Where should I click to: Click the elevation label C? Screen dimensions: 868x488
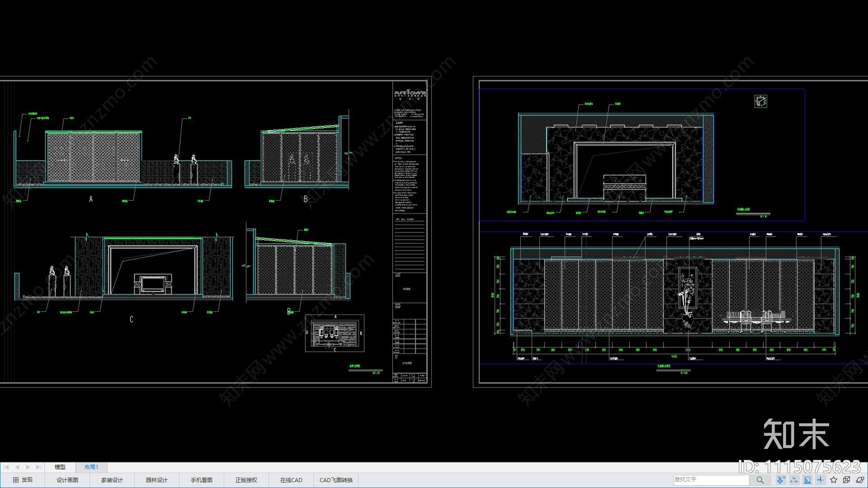131,319
